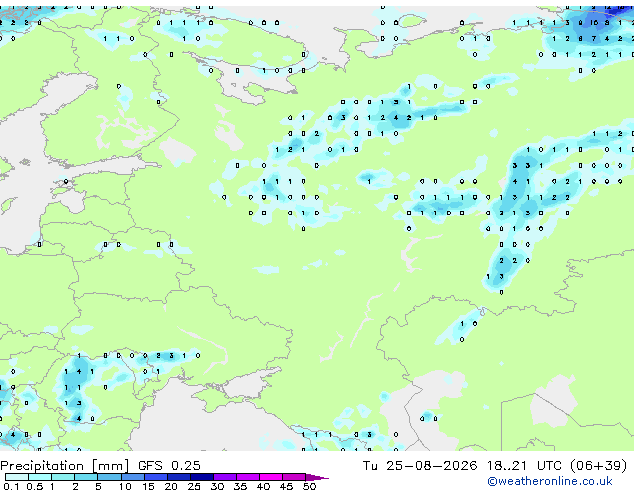Click the '40' legend scale label

[263, 486]
